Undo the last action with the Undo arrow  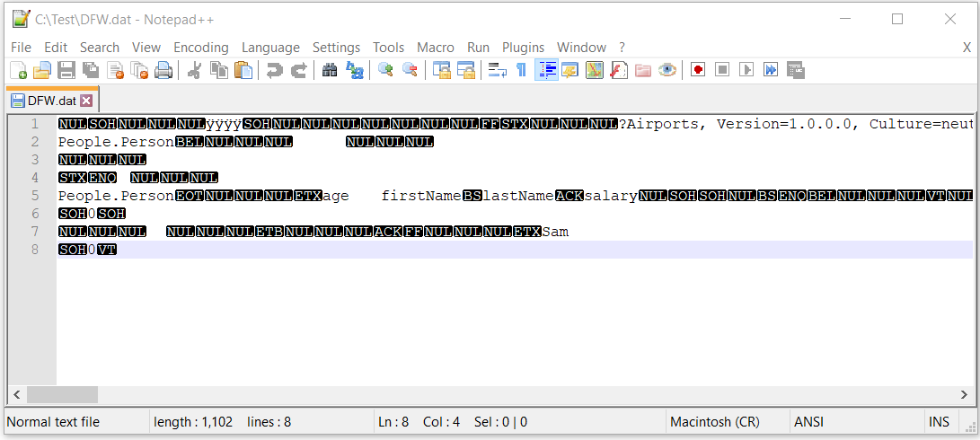[274, 70]
